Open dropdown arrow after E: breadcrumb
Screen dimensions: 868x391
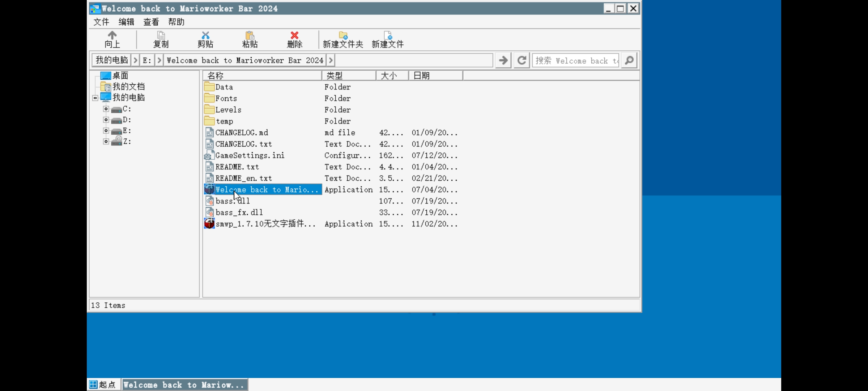(x=159, y=60)
